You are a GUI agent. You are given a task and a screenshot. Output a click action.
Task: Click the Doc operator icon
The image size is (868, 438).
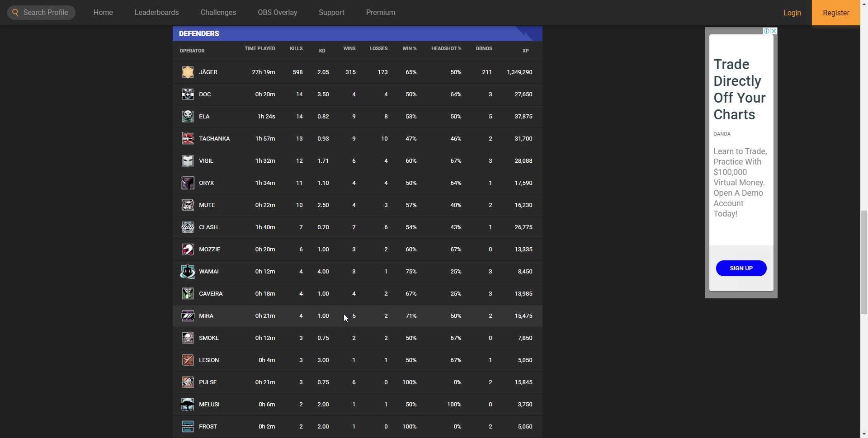tap(188, 94)
